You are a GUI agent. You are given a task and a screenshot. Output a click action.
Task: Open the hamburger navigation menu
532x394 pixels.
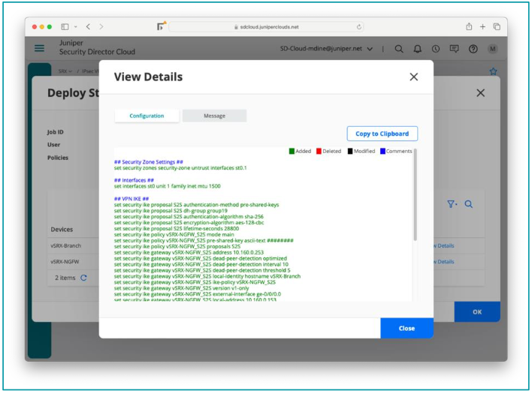[40, 48]
